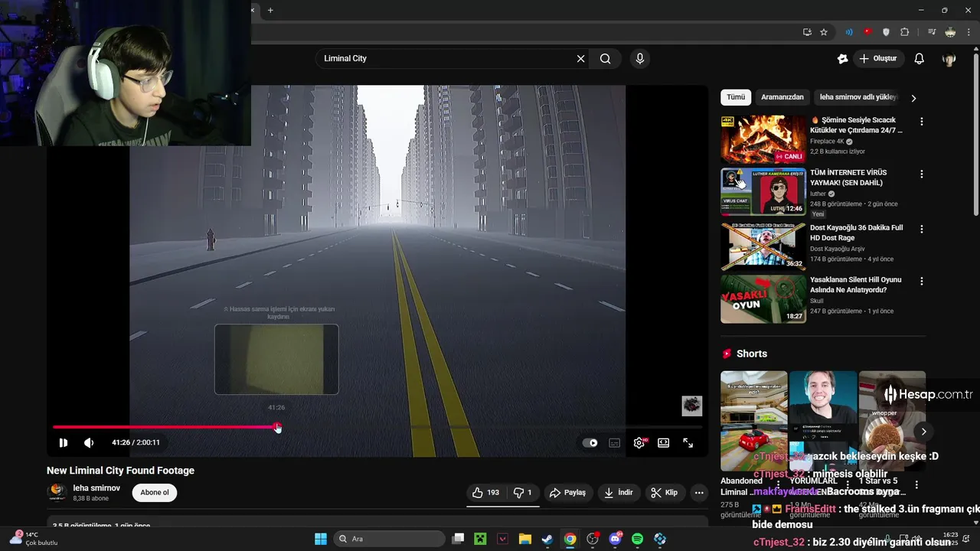Pause the video with the player button
The width and height of the screenshot is (980, 551).
tap(64, 442)
